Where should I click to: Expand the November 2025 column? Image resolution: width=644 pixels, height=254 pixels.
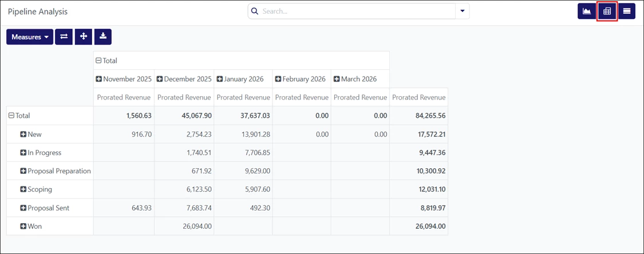click(x=124, y=79)
